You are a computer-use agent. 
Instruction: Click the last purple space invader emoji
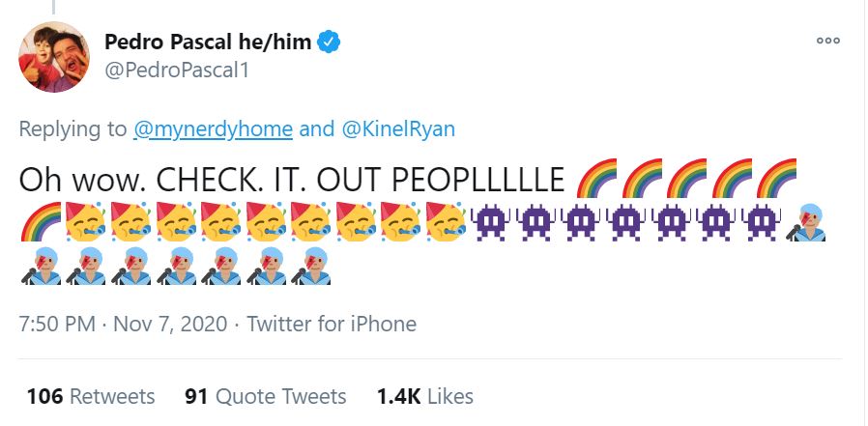pos(766,223)
